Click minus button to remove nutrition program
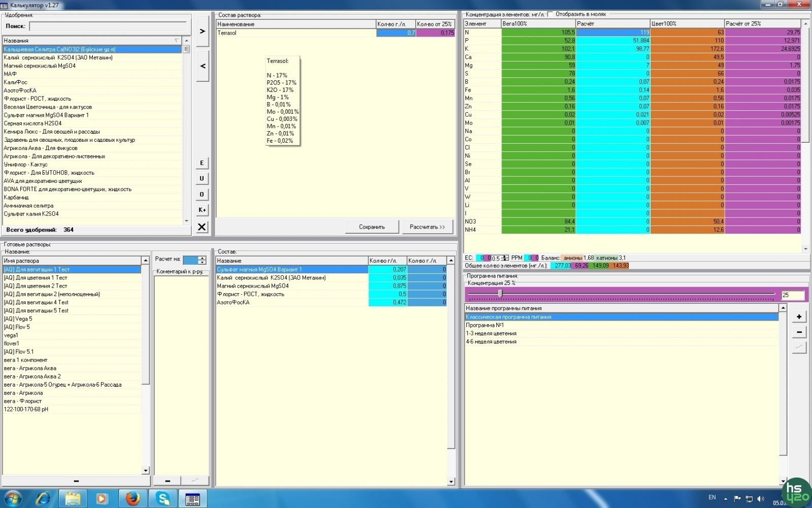The width and height of the screenshot is (812, 508). coord(799,332)
